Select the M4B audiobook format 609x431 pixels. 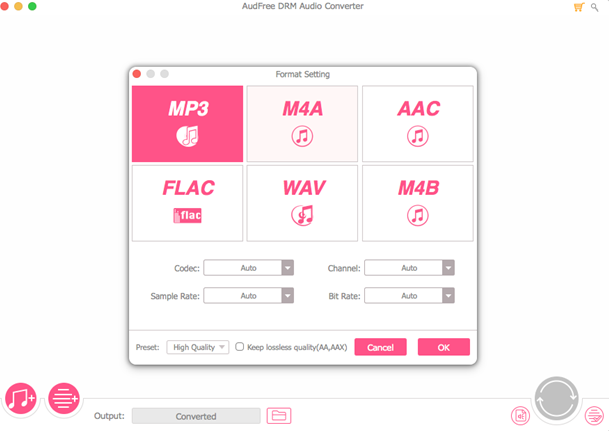[418, 203]
